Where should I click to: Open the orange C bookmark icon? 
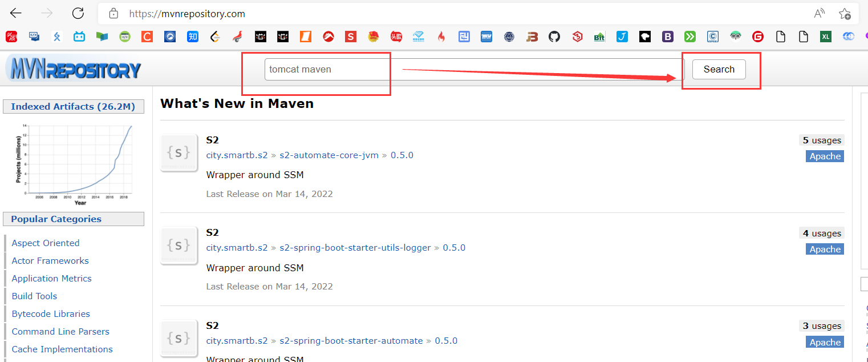147,37
